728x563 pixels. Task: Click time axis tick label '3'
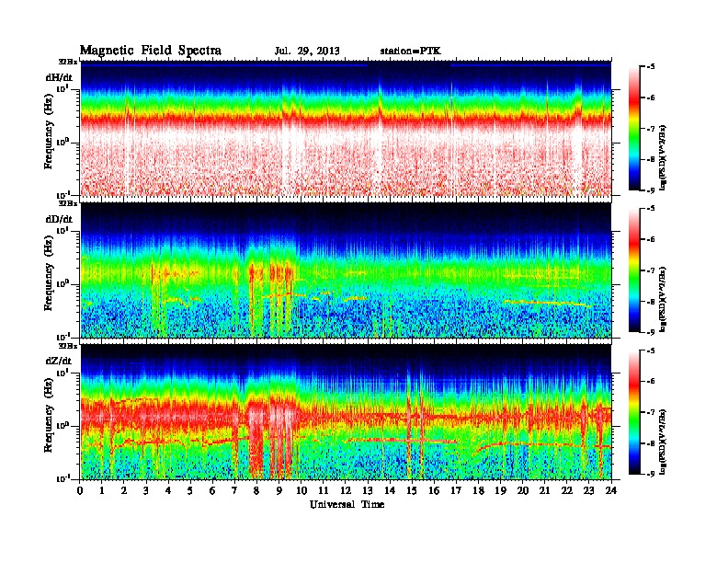(x=146, y=490)
